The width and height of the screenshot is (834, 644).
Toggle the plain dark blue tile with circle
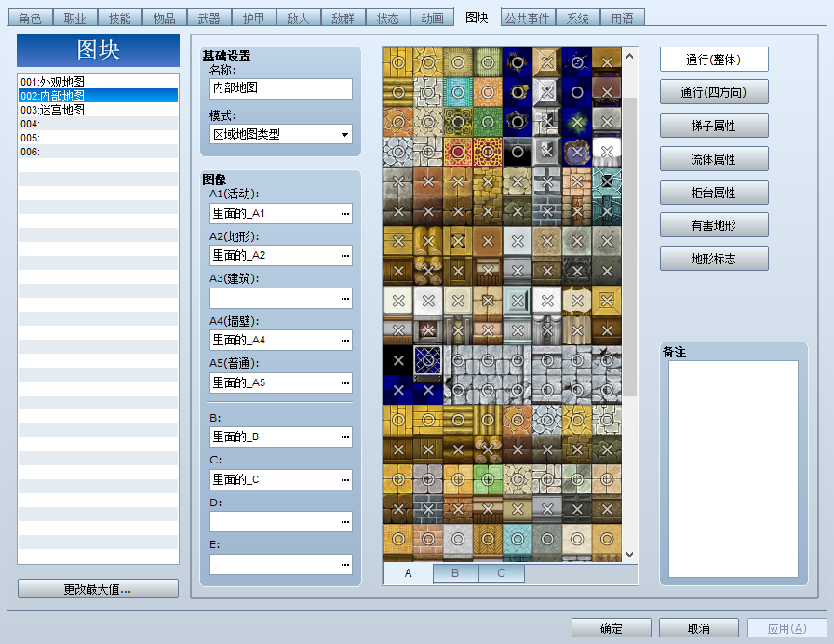[x=576, y=92]
